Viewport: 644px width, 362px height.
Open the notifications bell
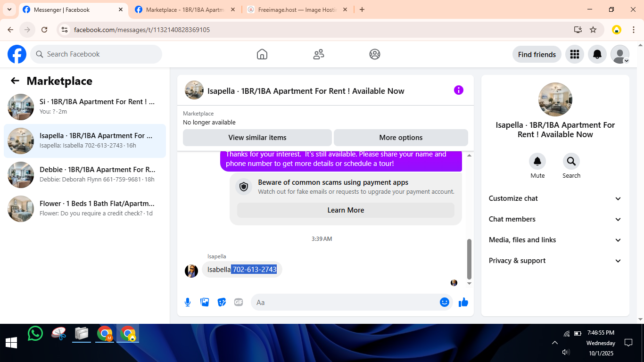[597, 54]
